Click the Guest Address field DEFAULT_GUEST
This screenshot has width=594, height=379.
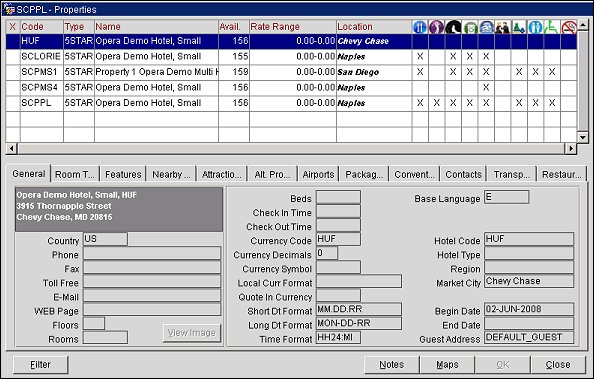click(x=529, y=337)
